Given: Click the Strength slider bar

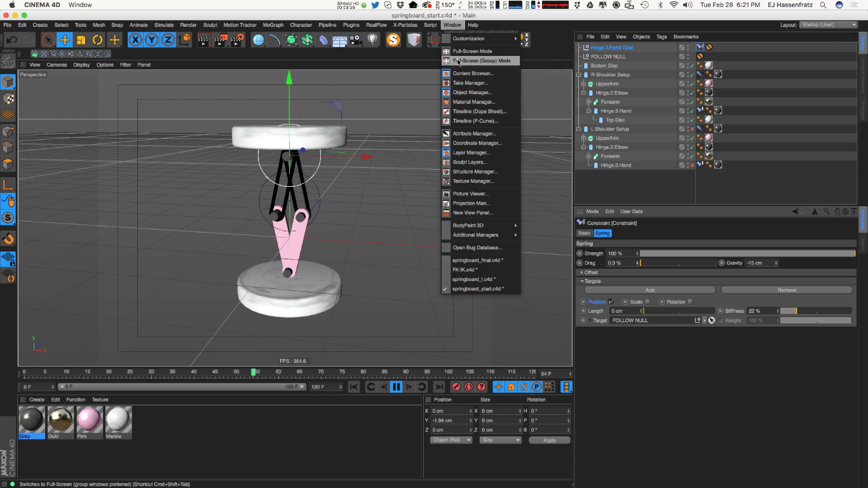Looking at the screenshot, I should click(x=748, y=254).
